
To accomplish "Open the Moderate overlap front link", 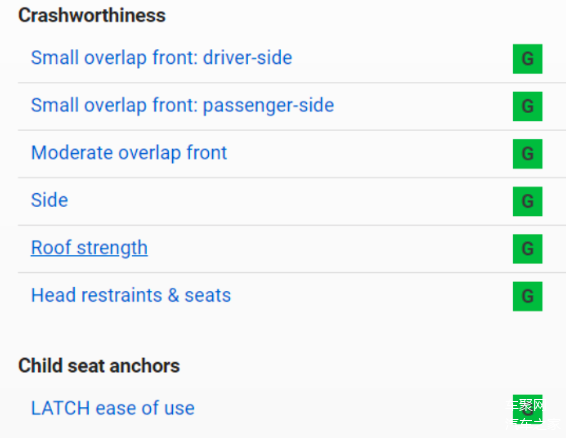I will point(129,153).
